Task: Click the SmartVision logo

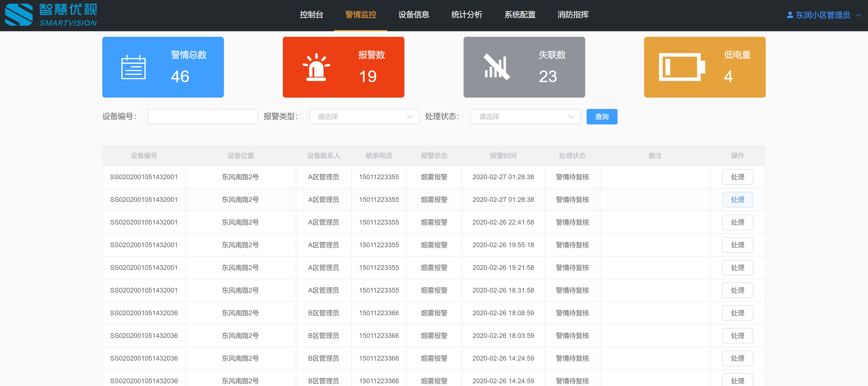Action: (x=51, y=15)
